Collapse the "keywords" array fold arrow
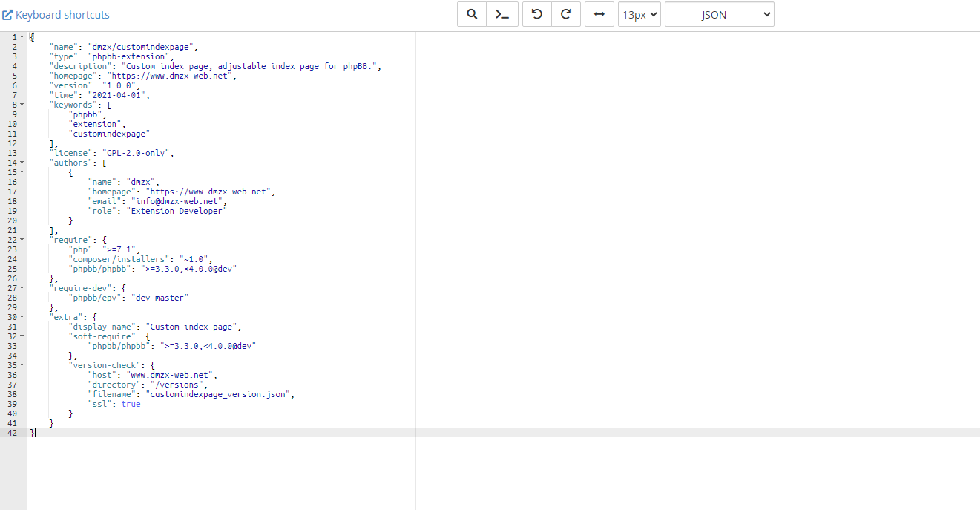The image size is (980, 510). [x=22, y=105]
